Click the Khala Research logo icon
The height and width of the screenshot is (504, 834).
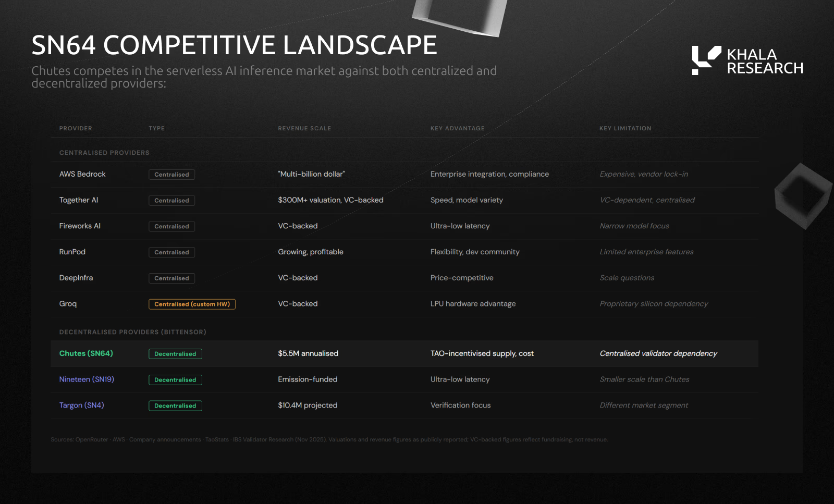click(706, 60)
